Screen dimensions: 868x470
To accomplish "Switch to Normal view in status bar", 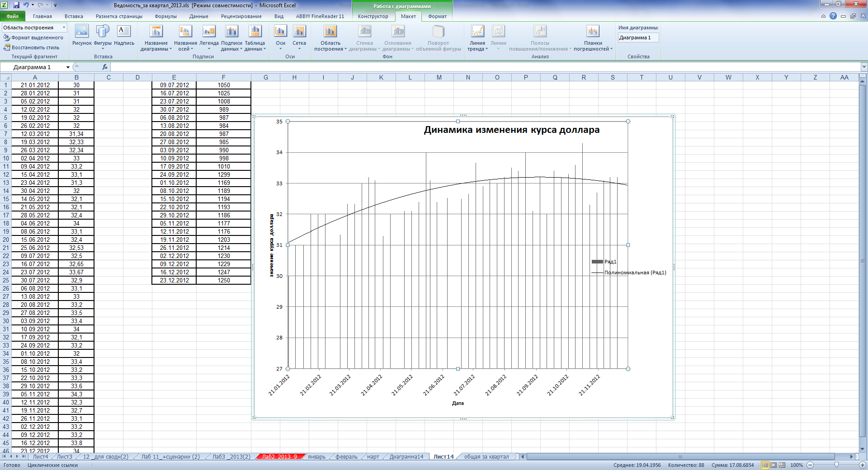I will (765, 465).
